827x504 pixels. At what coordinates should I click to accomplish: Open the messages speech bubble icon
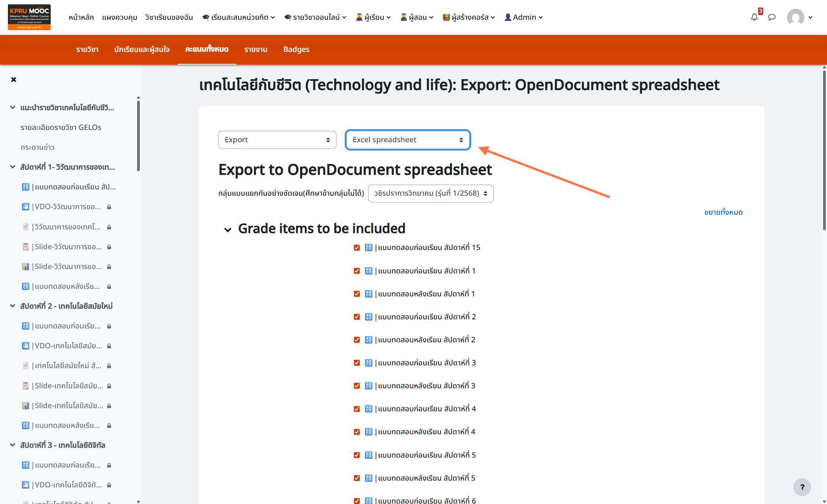pyautogui.click(x=772, y=17)
